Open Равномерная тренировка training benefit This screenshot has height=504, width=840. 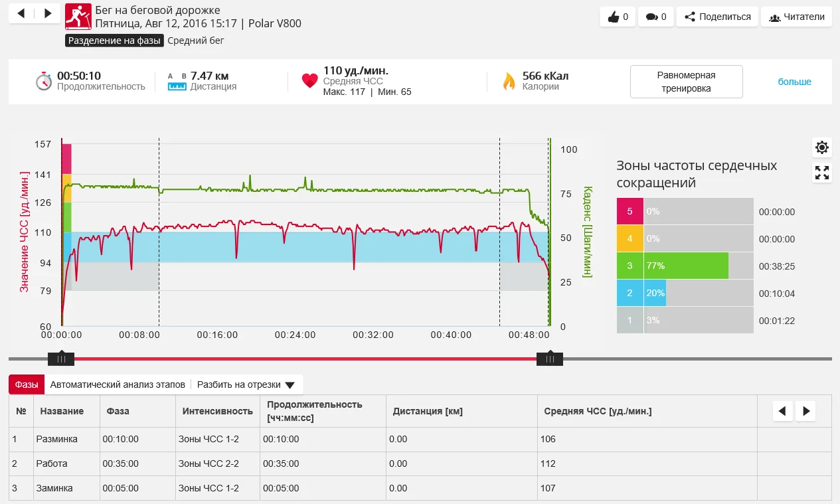point(686,82)
